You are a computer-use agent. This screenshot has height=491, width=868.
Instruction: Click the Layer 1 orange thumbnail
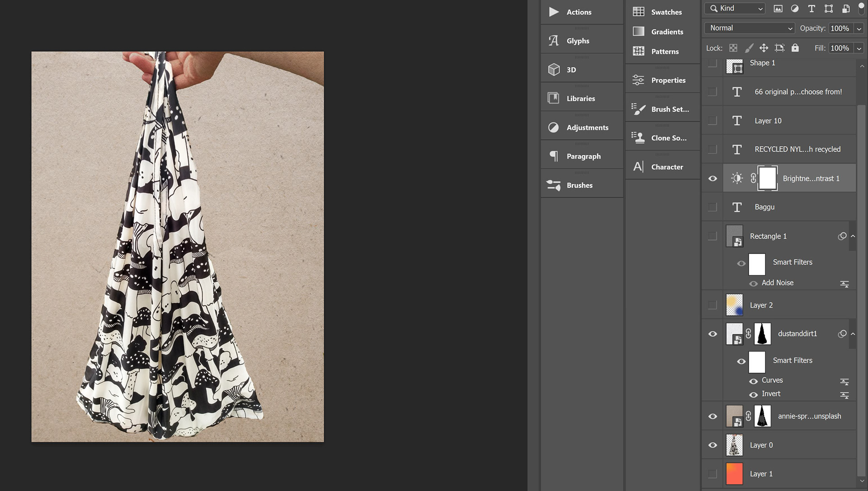[x=734, y=474]
